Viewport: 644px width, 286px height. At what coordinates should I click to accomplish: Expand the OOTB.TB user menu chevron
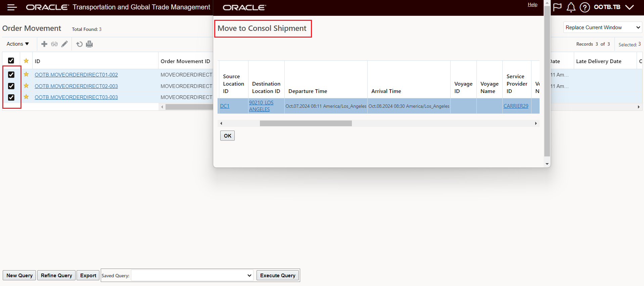[630, 7]
